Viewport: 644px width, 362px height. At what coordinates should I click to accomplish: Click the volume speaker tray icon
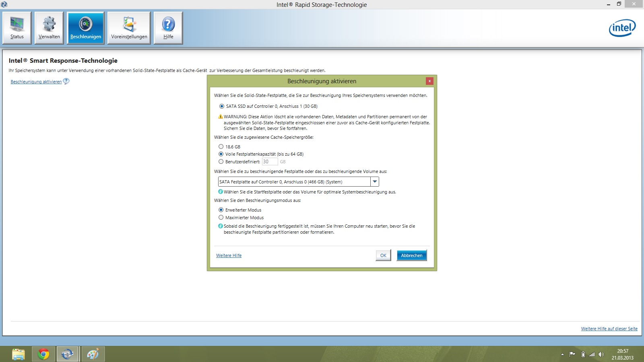[601, 354]
